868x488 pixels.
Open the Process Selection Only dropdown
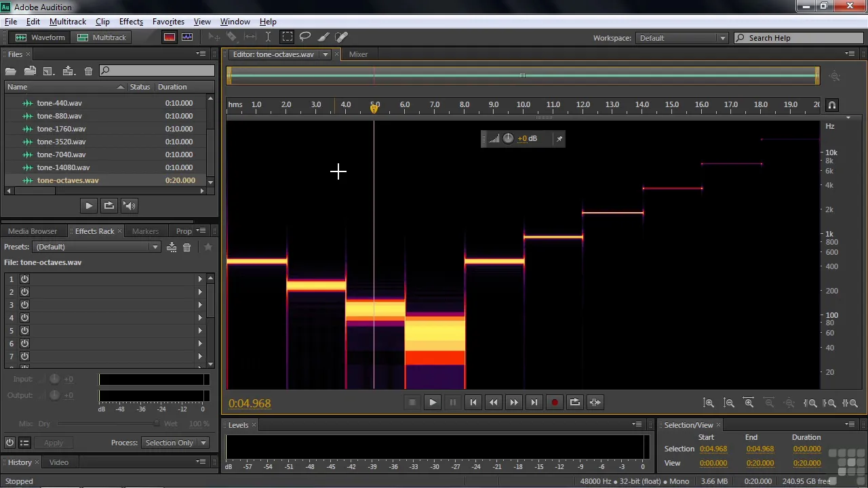click(x=175, y=443)
